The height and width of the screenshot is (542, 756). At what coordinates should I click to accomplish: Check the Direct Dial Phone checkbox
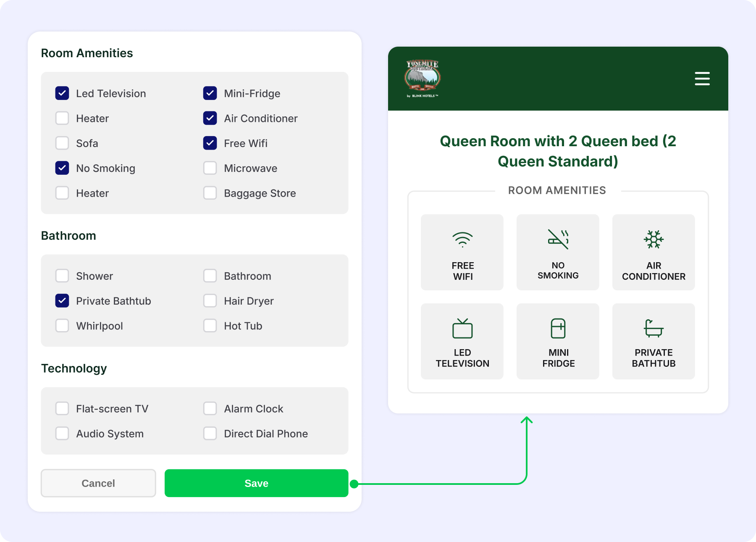pyautogui.click(x=210, y=433)
